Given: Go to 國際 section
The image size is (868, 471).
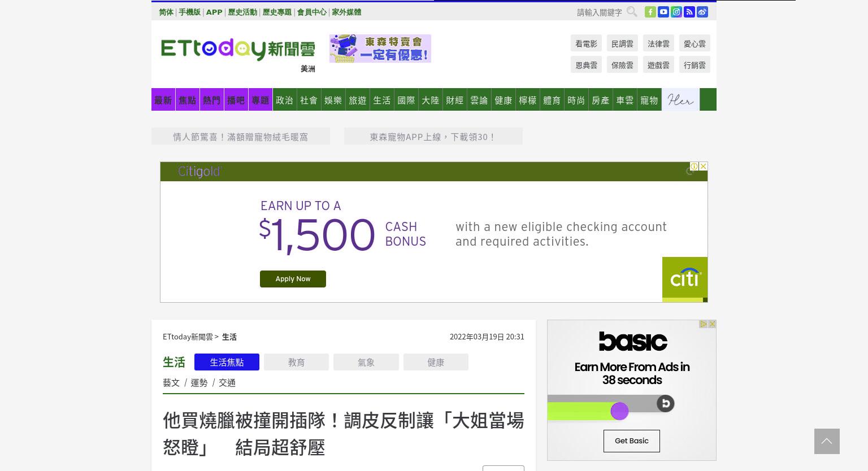Looking at the screenshot, I should click(406, 100).
